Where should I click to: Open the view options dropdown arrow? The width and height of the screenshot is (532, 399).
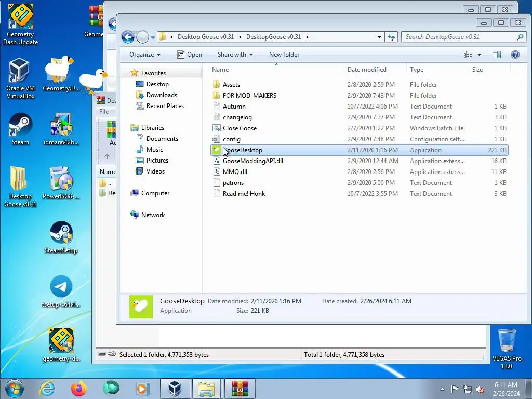(479, 55)
